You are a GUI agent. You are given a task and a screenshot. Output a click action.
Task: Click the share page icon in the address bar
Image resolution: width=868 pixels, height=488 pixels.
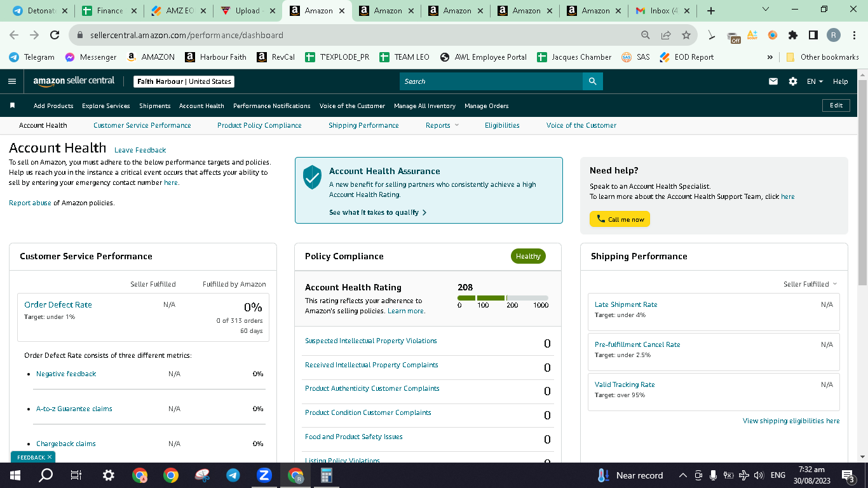click(665, 35)
